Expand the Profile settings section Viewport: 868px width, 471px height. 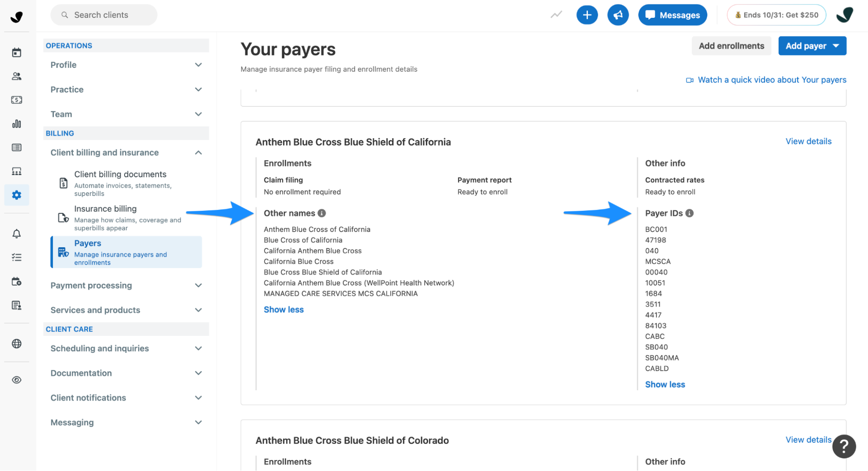point(126,65)
